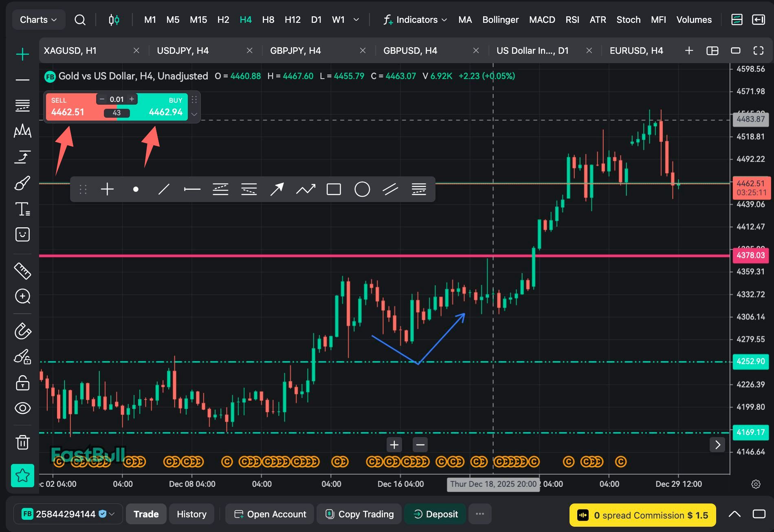Image resolution: width=774 pixels, height=532 pixels.
Task: Switch to the USDJPY, H4 tab
Action: click(x=183, y=51)
